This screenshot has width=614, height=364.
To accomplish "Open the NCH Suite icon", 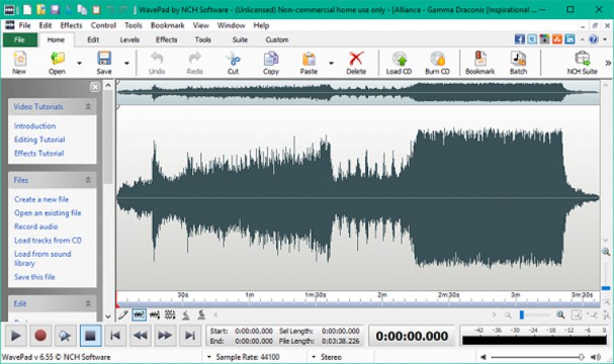I will point(582,58).
